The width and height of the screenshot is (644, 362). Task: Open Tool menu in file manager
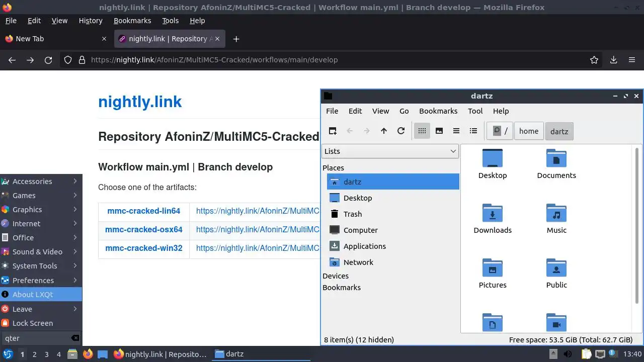pos(475,111)
